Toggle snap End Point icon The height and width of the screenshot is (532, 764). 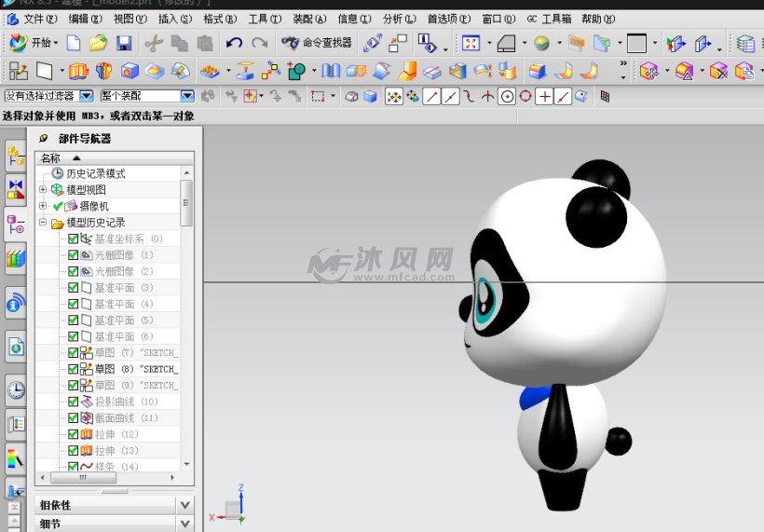click(431, 97)
